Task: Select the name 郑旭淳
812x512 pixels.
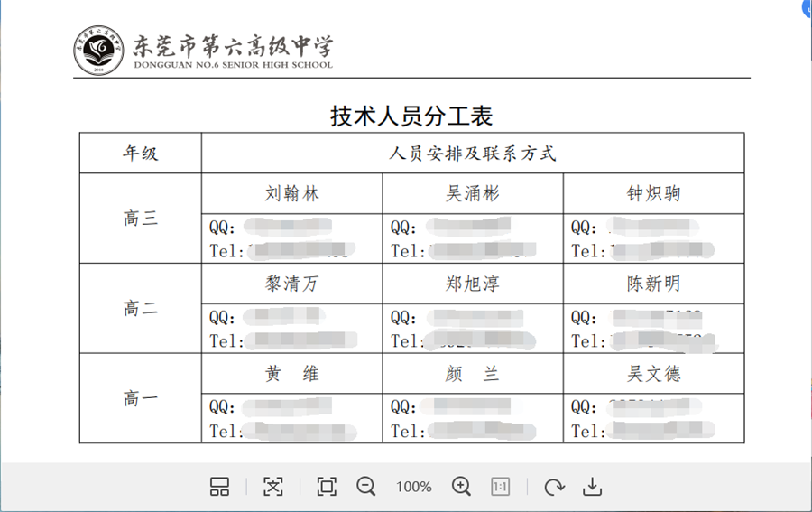Action: pos(473,284)
